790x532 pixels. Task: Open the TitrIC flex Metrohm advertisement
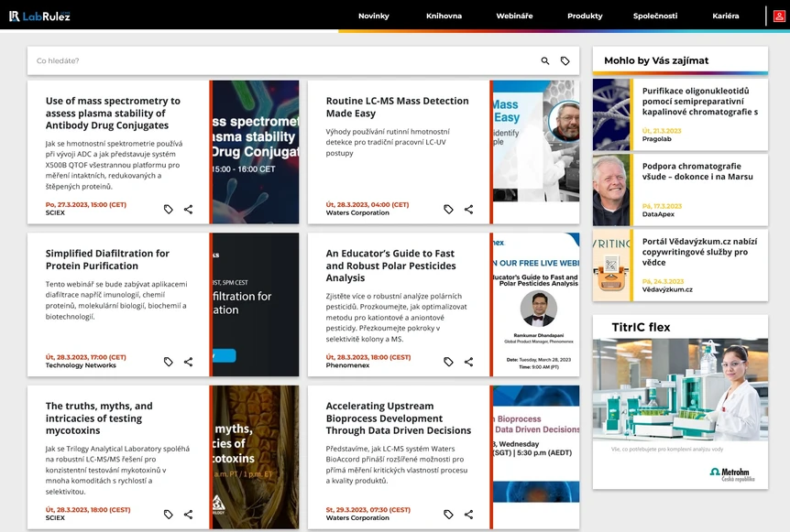coord(681,402)
